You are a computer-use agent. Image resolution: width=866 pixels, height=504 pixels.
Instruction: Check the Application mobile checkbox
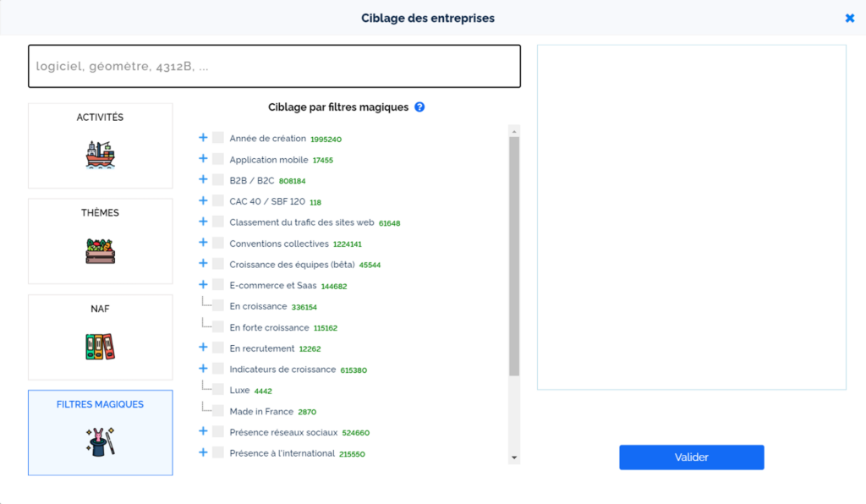pyautogui.click(x=218, y=159)
